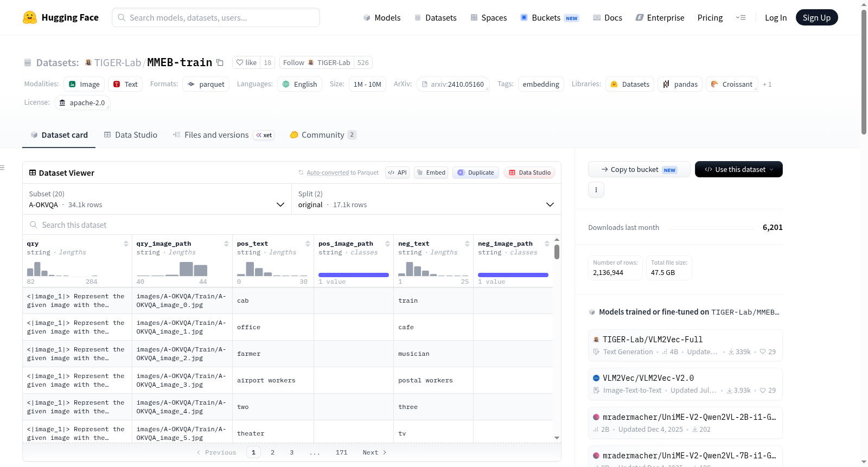
Task: Open the three-dot more options button
Action: [596, 190]
